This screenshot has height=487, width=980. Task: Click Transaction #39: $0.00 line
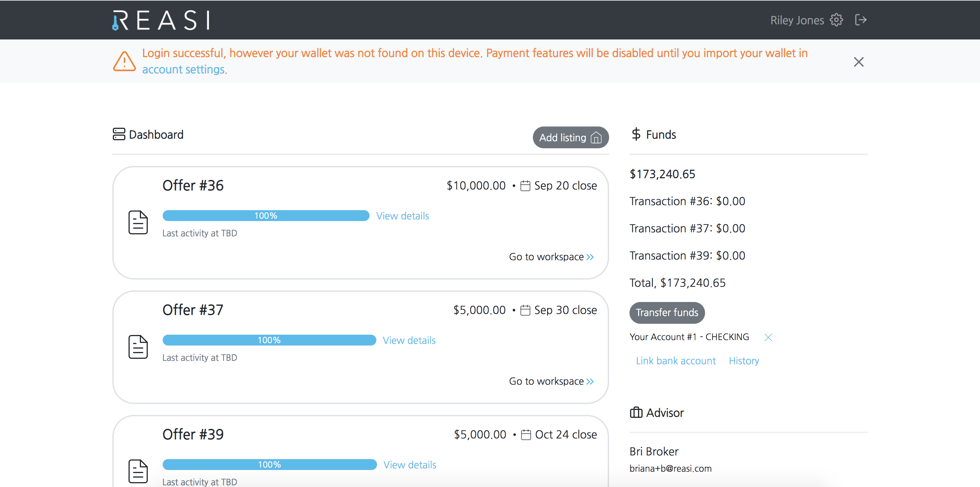[687, 255]
